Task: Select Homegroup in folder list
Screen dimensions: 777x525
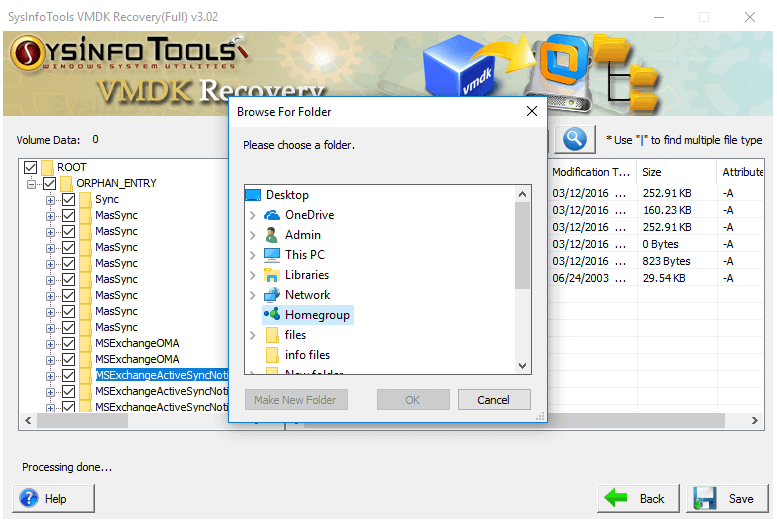Action: click(317, 315)
